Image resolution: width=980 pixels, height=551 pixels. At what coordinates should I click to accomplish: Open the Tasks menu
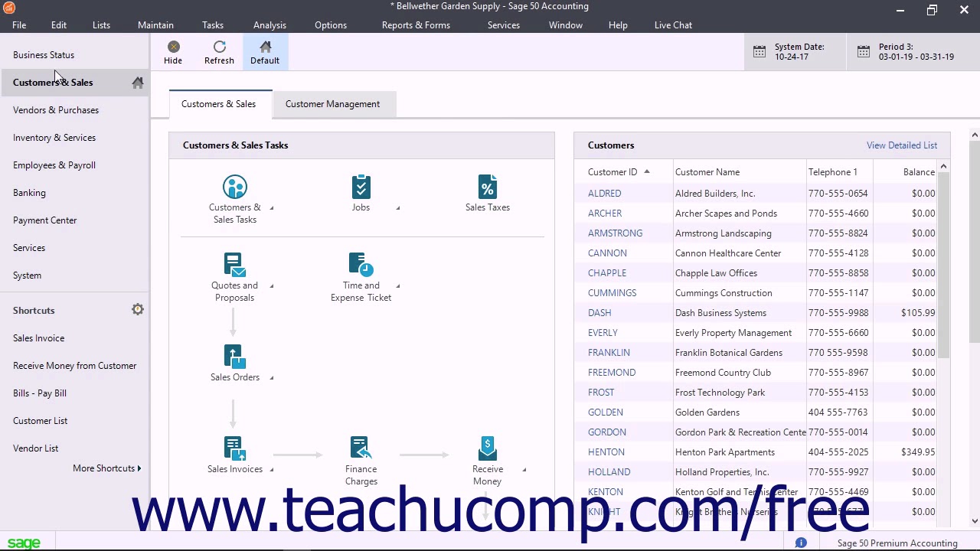(x=213, y=25)
